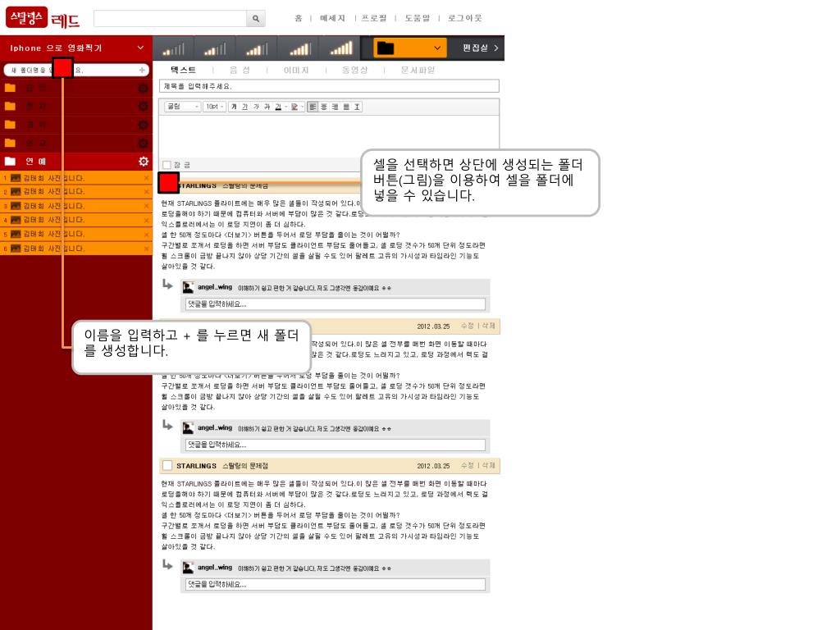Select the three-bar signal level icon
Screen dimensions: 840x630
tap(257, 48)
